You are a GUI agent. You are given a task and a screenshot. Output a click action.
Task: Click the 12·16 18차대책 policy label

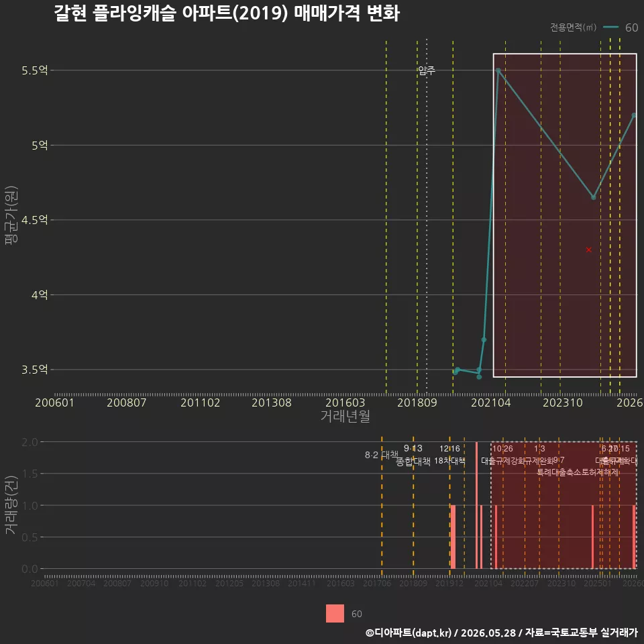(449, 455)
